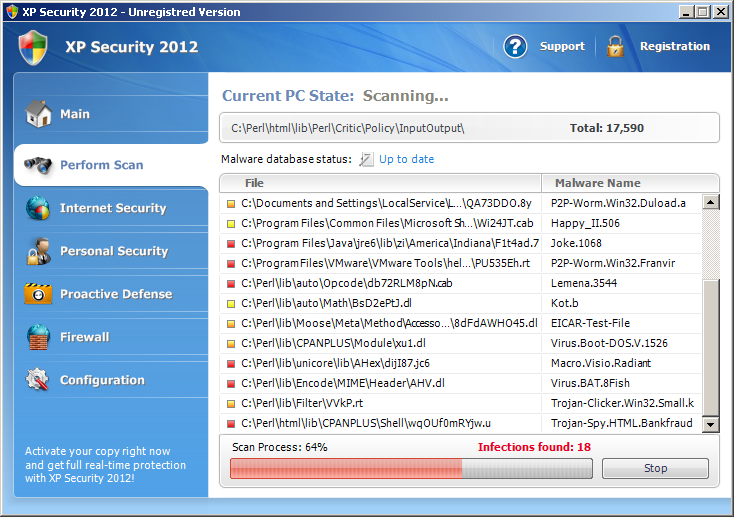Viewport: 734px width, 517px height.
Task: Click the Infections found: 18 text
Action: [534, 447]
